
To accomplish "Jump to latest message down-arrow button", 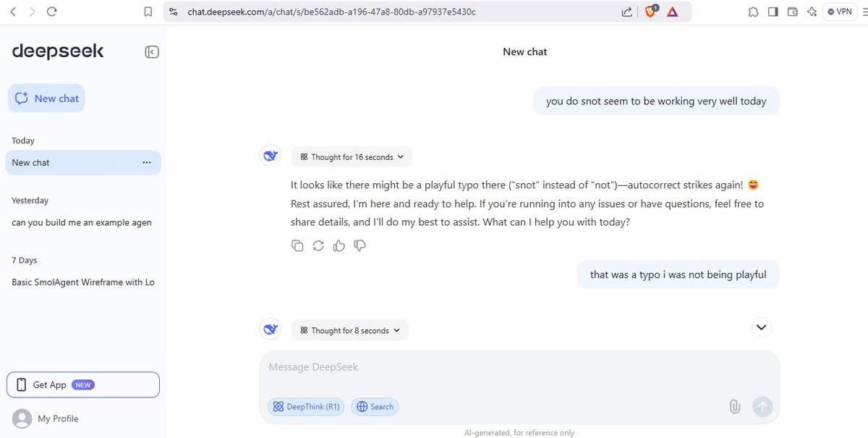I will (761, 327).
